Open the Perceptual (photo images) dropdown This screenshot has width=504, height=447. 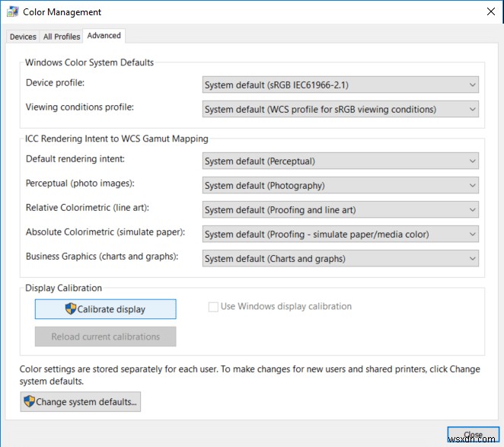coord(340,186)
